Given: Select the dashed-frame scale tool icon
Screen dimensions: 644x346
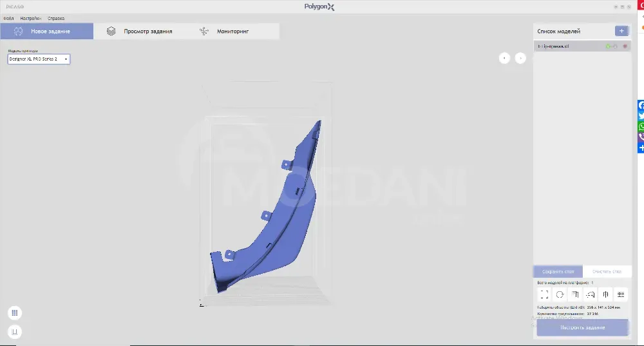Looking at the screenshot, I should (x=544, y=294).
